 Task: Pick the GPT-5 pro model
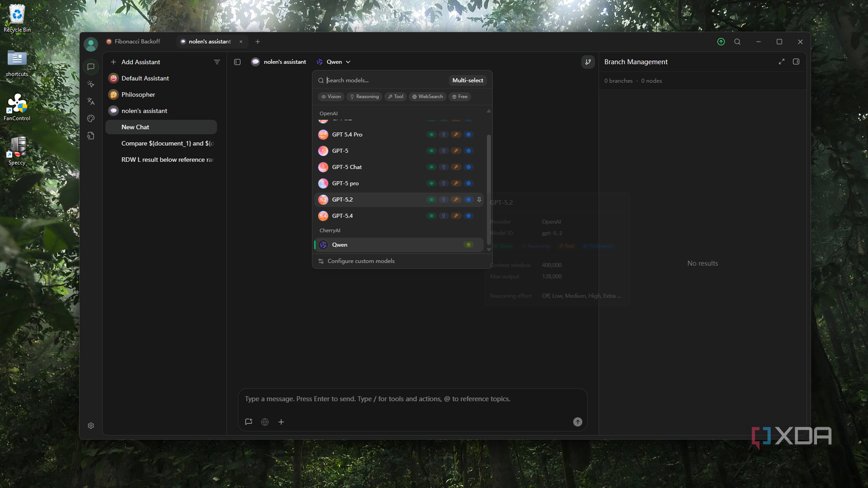(399, 183)
